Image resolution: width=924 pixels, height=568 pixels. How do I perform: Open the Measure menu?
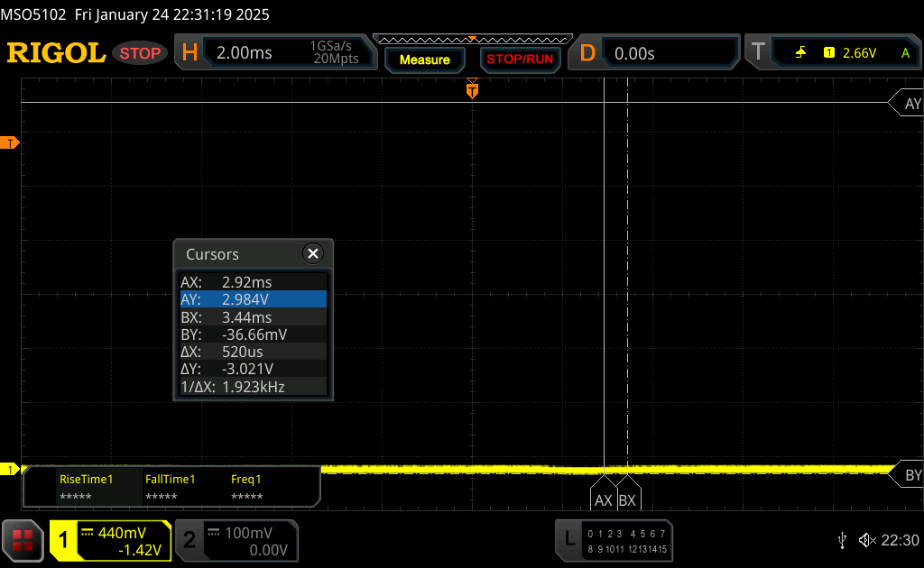coord(424,60)
